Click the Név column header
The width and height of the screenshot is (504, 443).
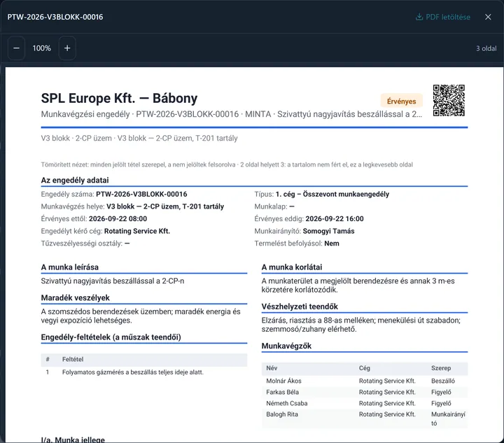click(x=272, y=368)
